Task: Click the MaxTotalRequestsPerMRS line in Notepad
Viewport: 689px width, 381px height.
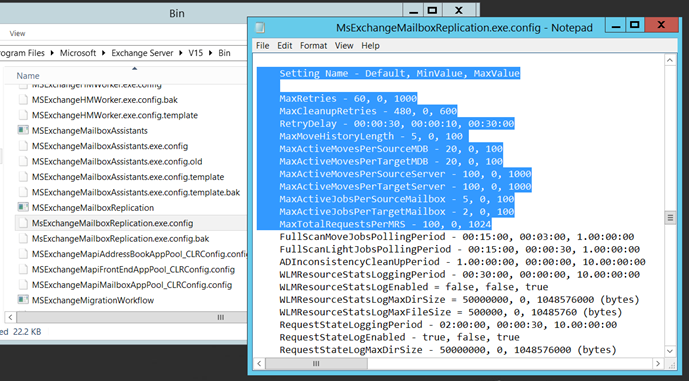Action: coord(385,224)
